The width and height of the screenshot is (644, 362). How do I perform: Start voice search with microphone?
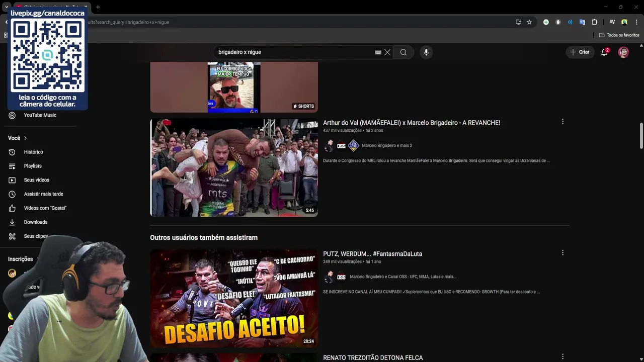pyautogui.click(x=426, y=52)
